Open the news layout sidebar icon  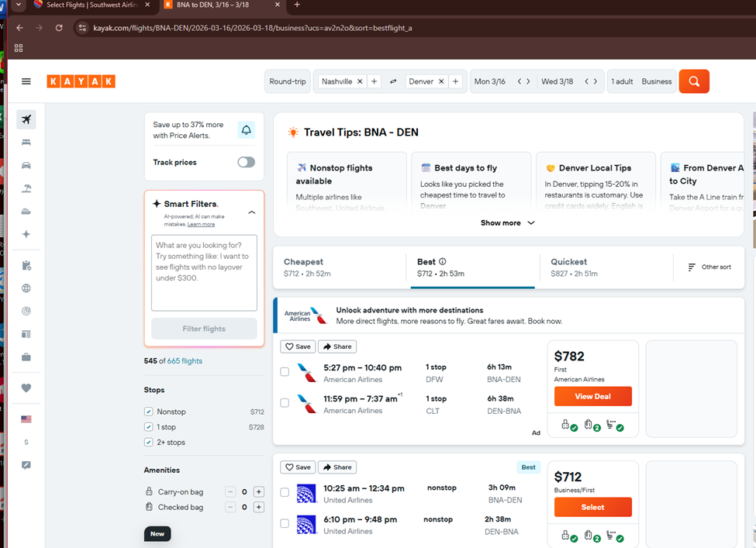pyautogui.click(x=26, y=334)
